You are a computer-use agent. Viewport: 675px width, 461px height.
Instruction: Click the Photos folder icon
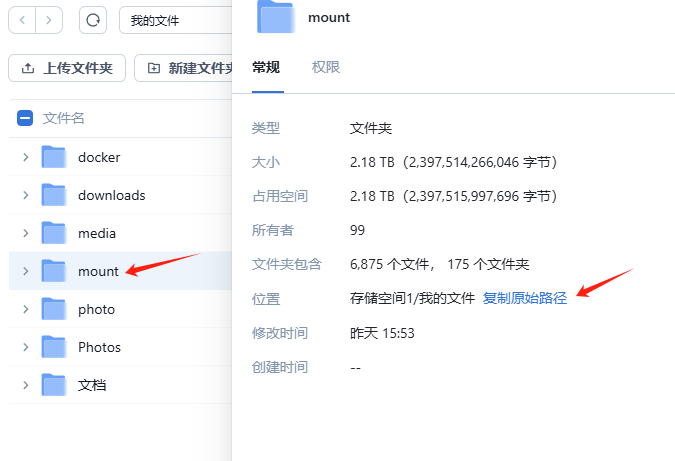pos(54,347)
